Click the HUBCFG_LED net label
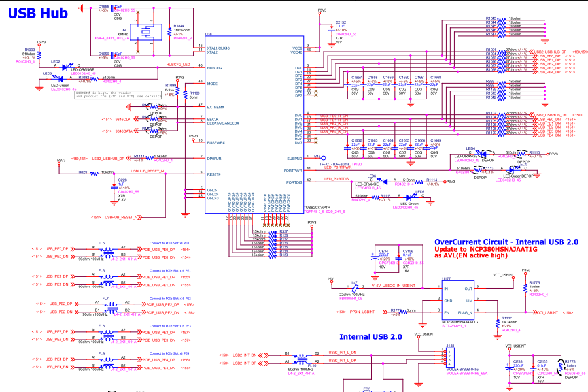Viewport: 588px width, 392px height. click(178, 65)
